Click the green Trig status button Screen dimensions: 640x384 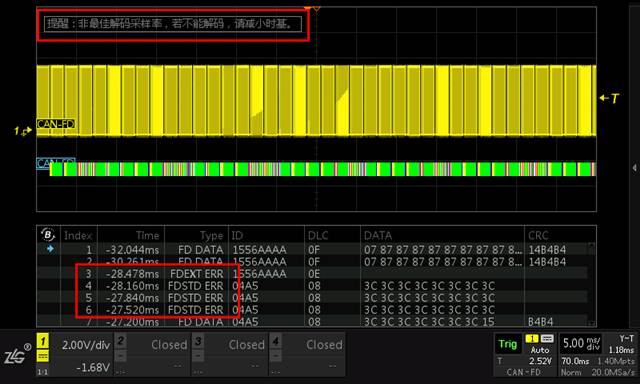coord(508,344)
